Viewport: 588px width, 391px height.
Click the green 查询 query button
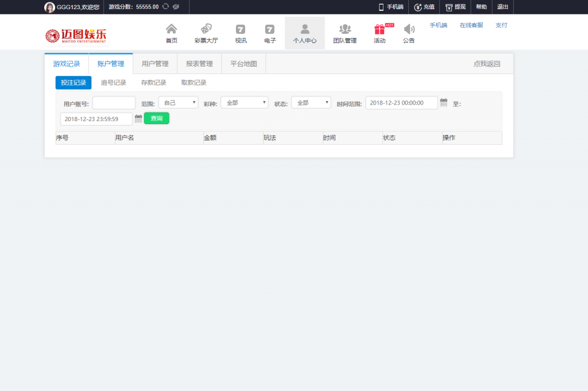pyautogui.click(x=156, y=118)
